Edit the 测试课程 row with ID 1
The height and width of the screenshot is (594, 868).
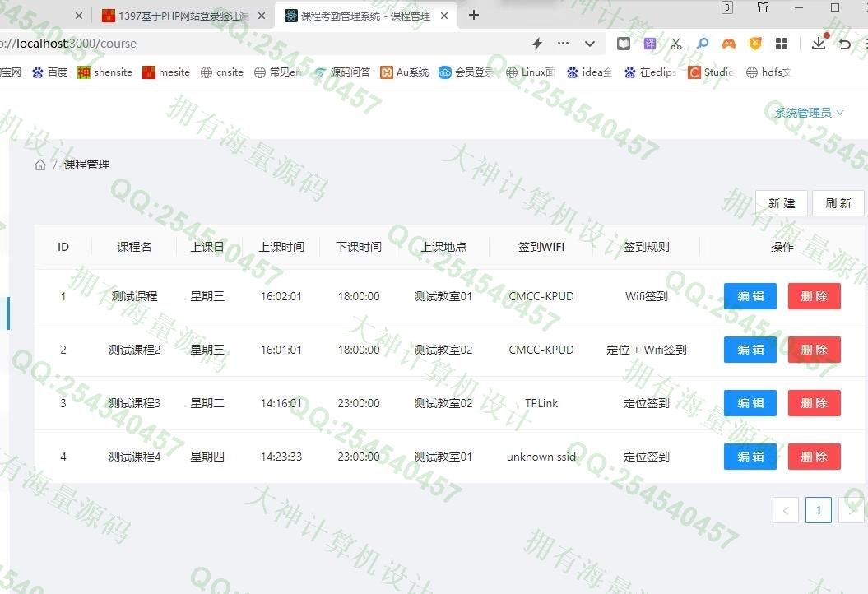(750, 296)
